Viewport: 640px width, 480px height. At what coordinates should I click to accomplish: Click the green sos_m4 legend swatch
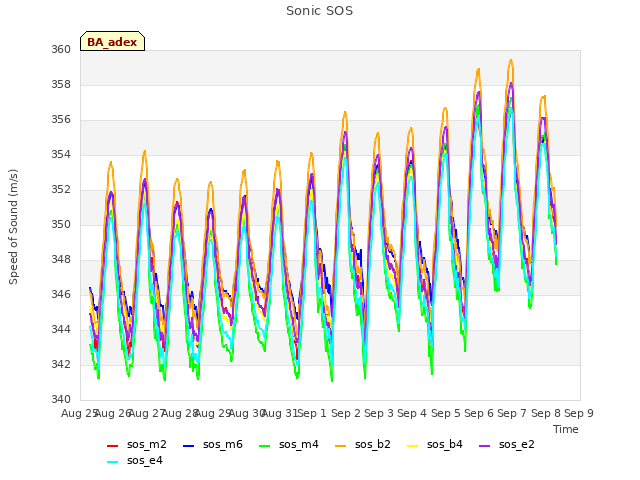coord(264,446)
